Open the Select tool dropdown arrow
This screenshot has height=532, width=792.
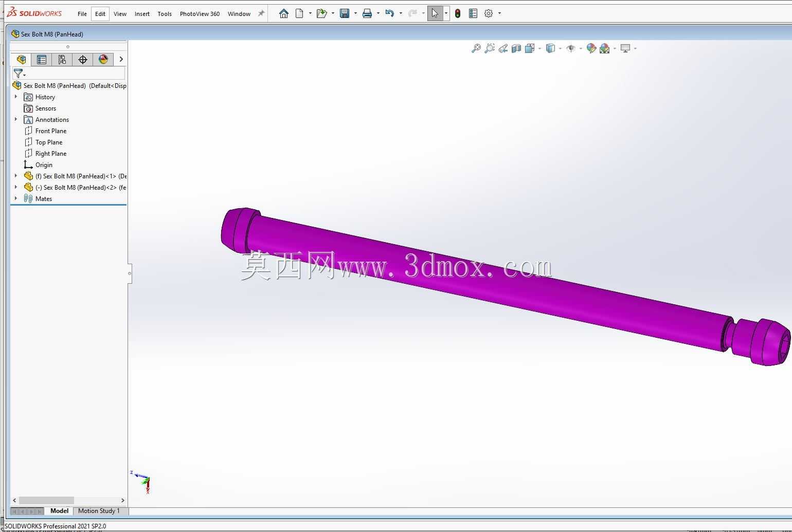pos(446,13)
